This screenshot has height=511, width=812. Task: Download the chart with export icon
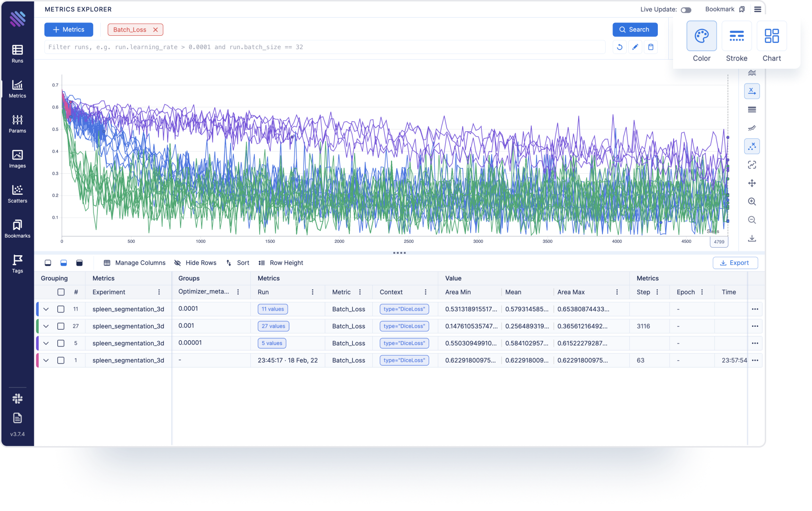coord(752,239)
